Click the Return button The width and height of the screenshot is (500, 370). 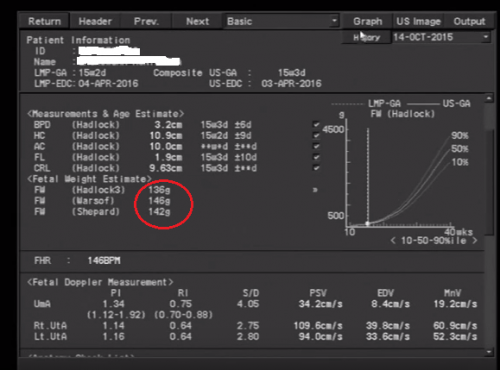[x=44, y=21]
